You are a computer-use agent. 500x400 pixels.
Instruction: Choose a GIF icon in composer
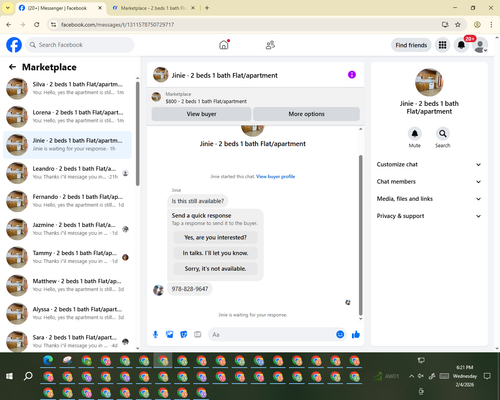[198, 334]
